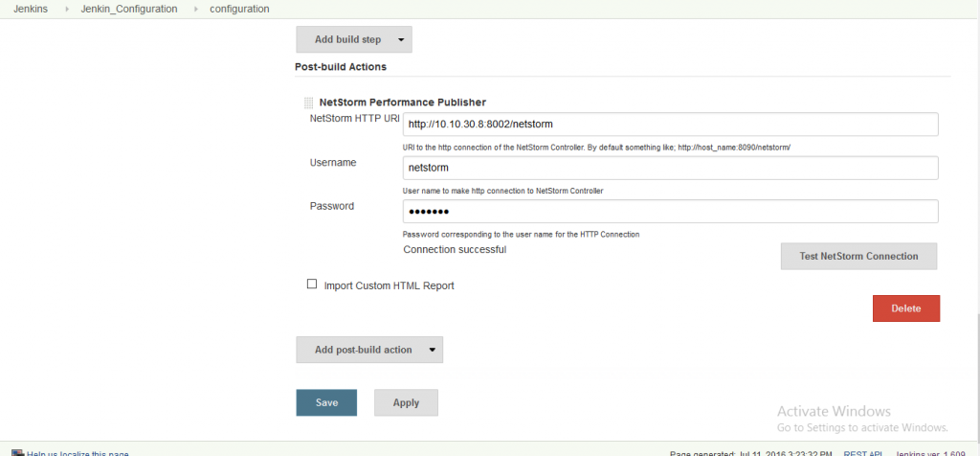Open the Add build step dropdown
The height and width of the screenshot is (456, 980).
tap(354, 39)
